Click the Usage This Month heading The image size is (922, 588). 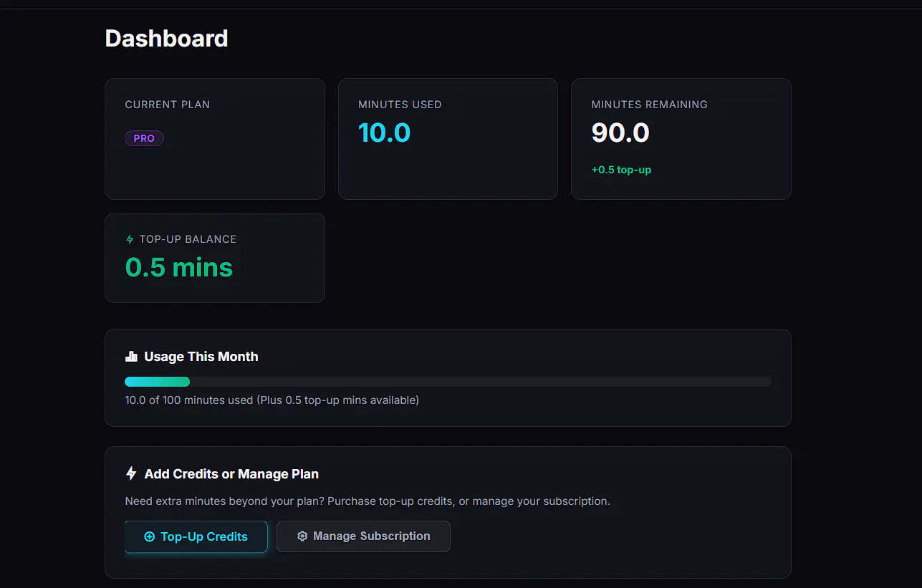click(x=201, y=357)
